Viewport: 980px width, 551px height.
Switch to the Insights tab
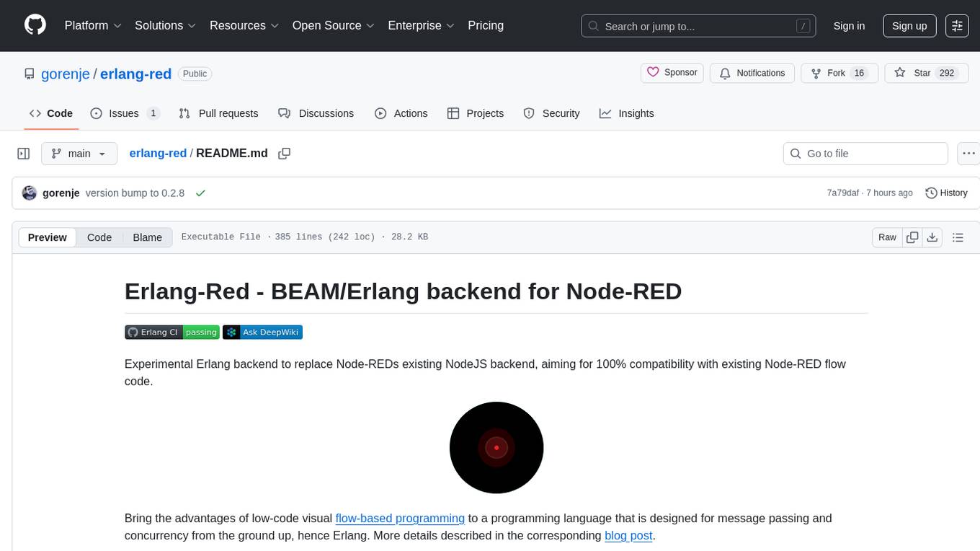(627, 113)
